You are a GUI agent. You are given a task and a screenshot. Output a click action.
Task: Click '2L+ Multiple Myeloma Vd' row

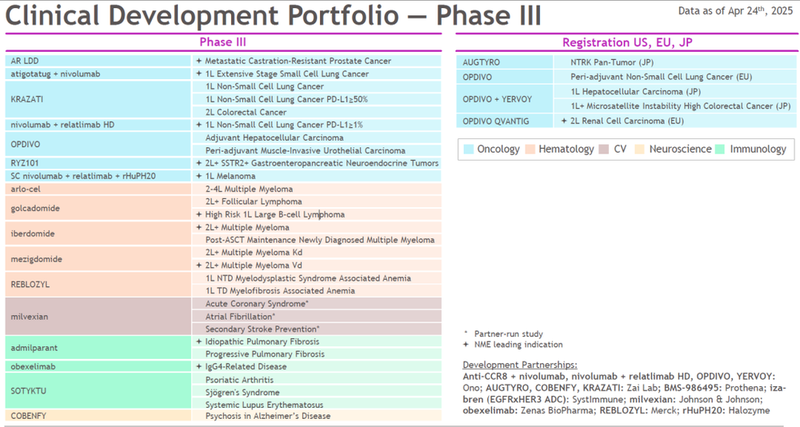pos(317,265)
